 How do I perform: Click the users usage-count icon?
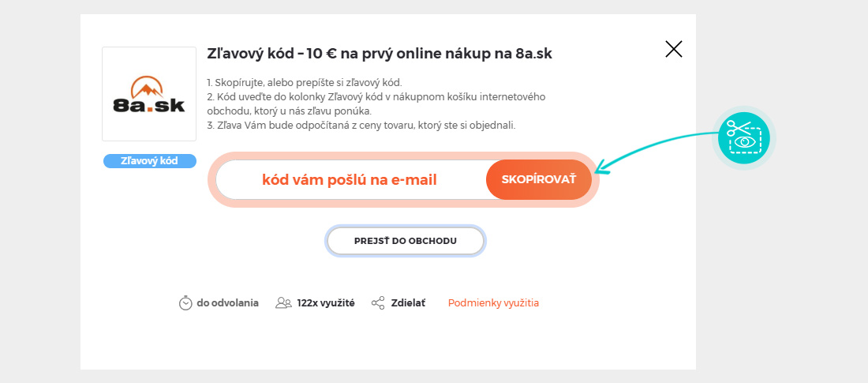pyautogui.click(x=283, y=303)
